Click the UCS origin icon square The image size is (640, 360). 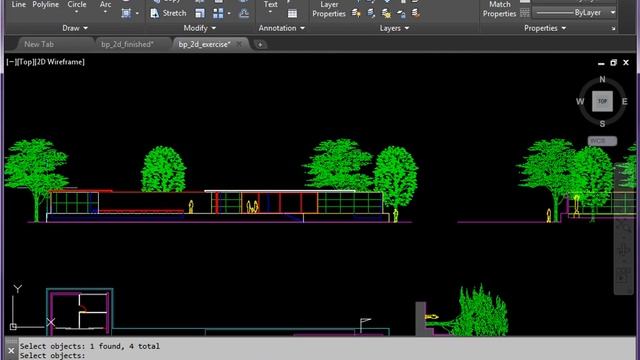coord(13,327)
